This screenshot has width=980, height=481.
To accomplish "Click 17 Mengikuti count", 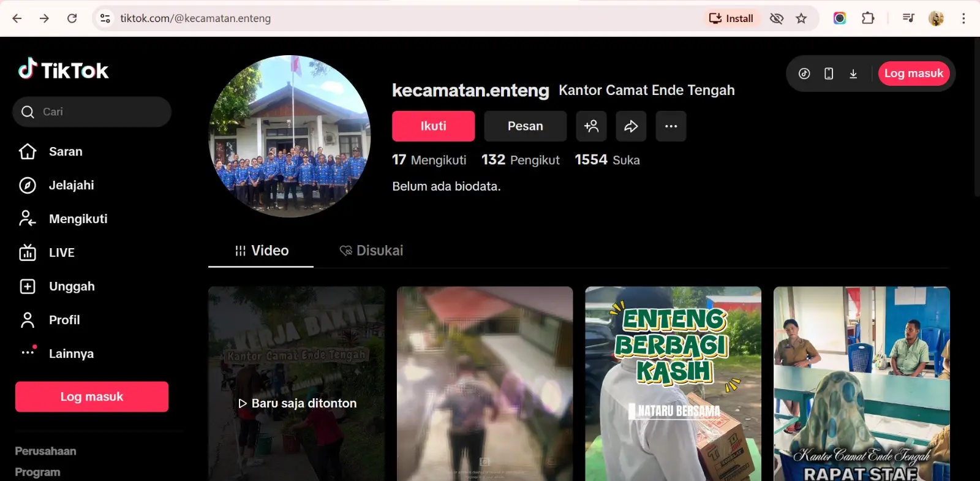I will tap(429, 160).
